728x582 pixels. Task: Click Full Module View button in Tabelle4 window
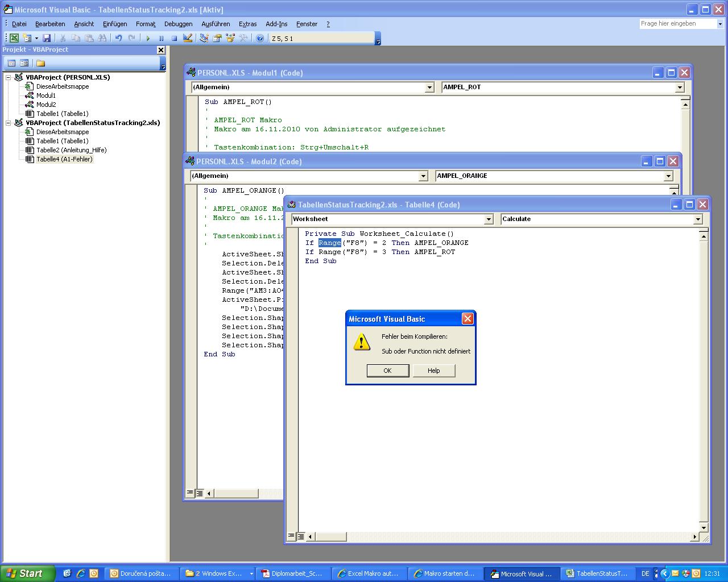tap(301, 536)
